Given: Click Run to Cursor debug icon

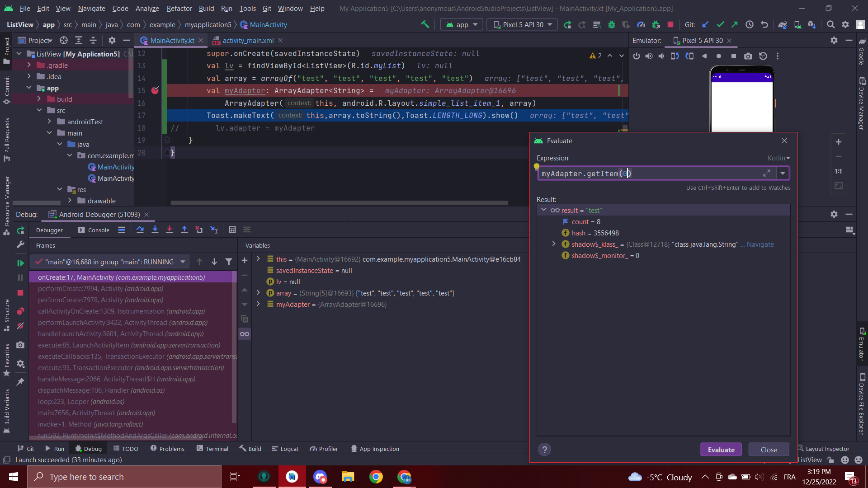Looking at the screenshot, I should [x=214, y=230].
